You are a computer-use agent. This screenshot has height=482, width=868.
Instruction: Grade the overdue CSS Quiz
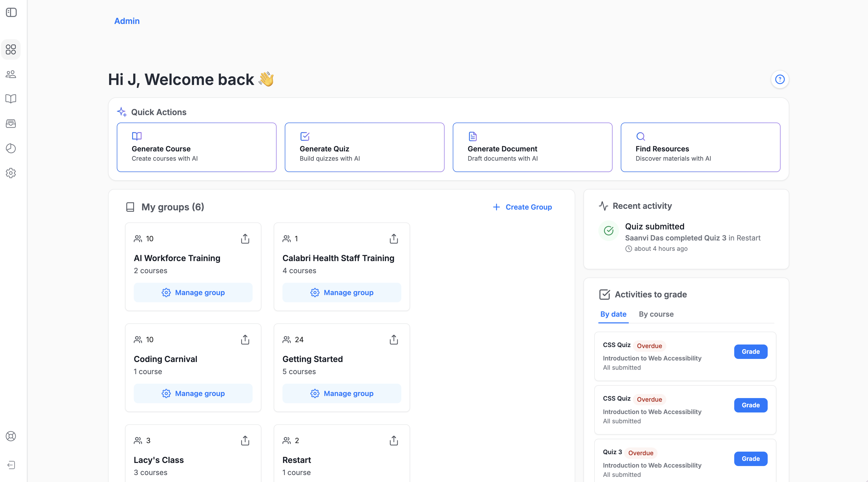coord(750,351)
